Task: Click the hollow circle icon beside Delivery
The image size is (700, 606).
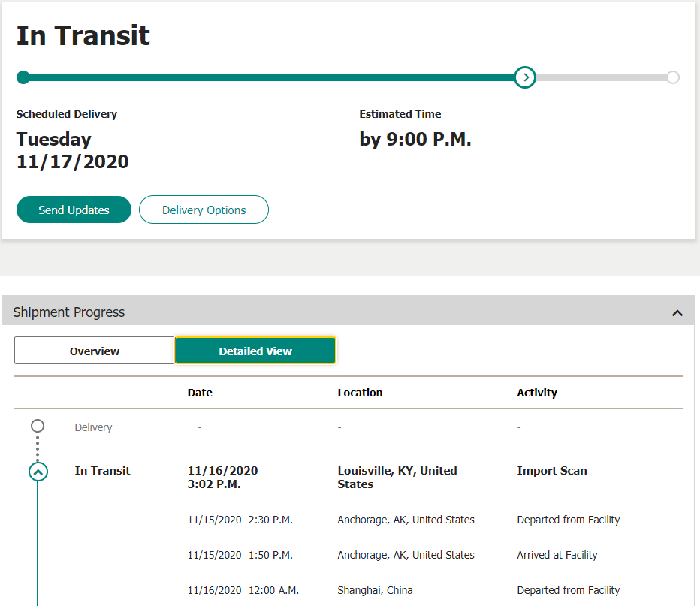Action: point(38,427)
